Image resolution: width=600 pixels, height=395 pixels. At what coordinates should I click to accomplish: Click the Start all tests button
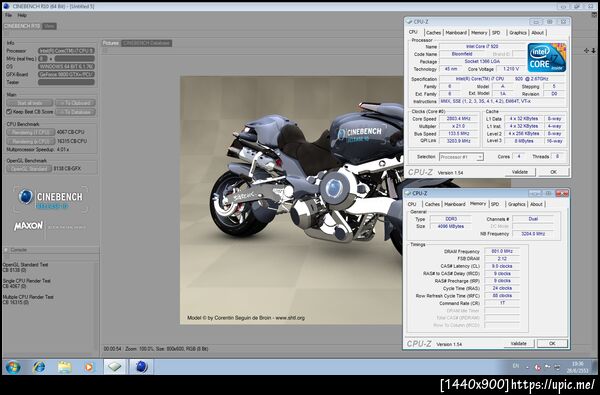pos(29,103)
